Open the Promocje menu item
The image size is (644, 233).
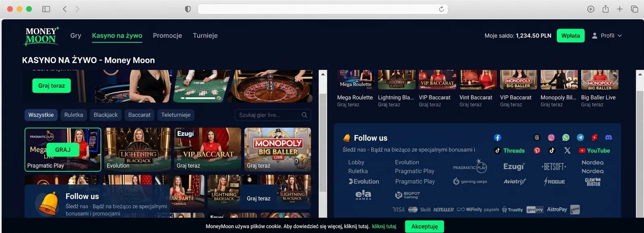coord(167,35)
